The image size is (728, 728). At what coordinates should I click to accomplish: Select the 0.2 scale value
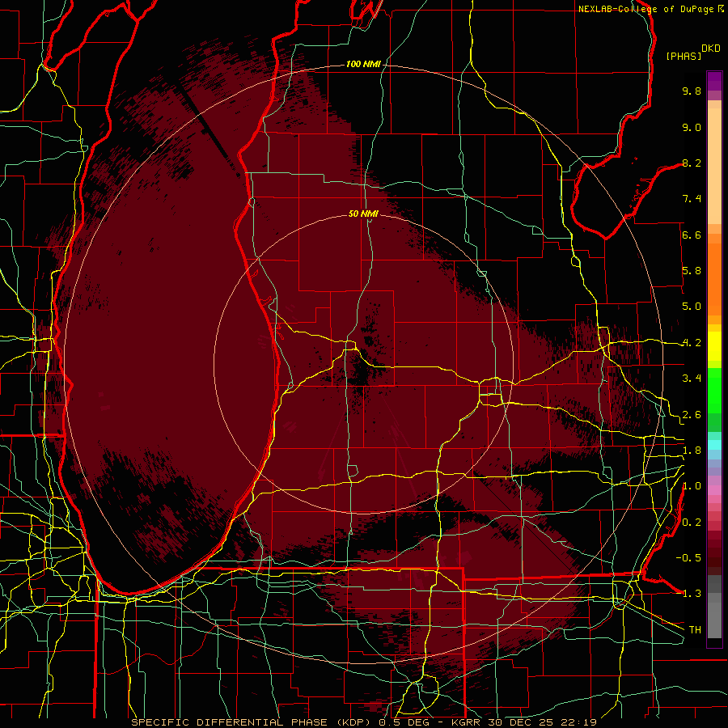(x=692, y=523)
